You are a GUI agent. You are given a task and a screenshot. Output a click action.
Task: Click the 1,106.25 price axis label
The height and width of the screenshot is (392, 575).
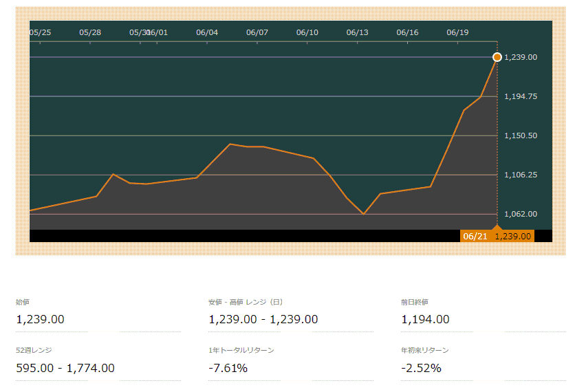[x=521, y=175]
